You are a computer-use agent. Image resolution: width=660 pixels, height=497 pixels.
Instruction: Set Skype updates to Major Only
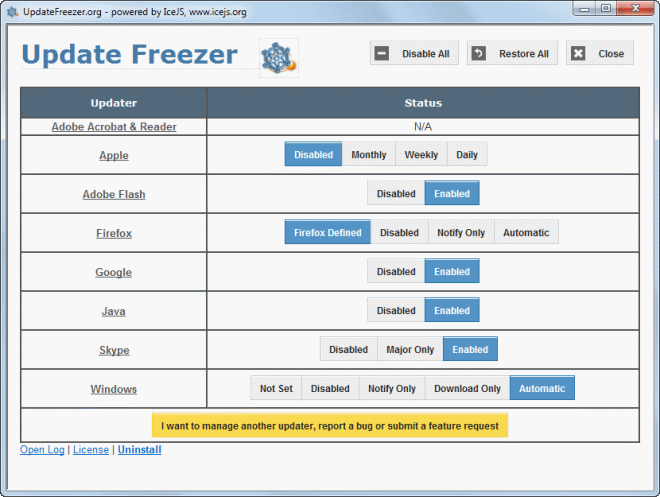point(410,349)
